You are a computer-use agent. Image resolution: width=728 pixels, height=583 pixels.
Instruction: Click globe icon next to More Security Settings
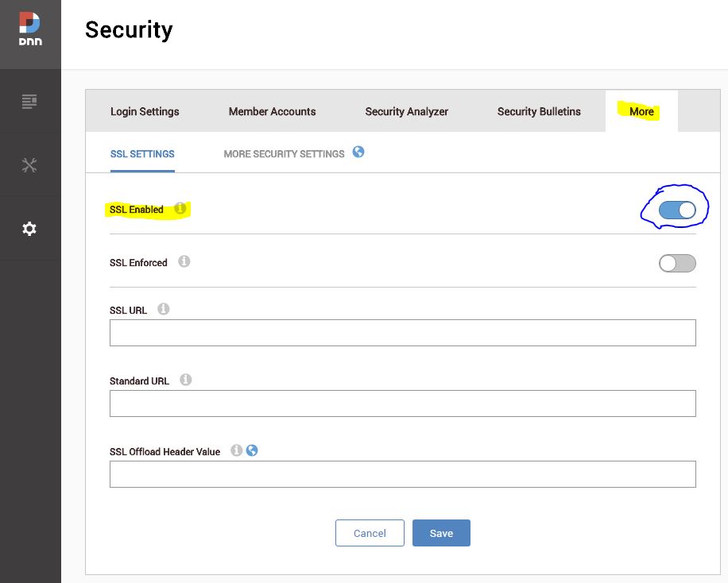(x=358, y=152)
